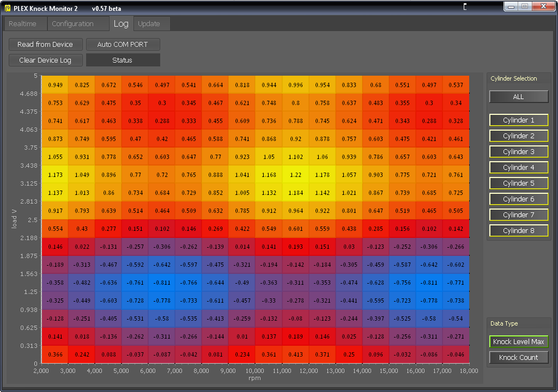The image size is (558, 392).
Task: Switch to the Realtime tab
Action: coord(25,23)
